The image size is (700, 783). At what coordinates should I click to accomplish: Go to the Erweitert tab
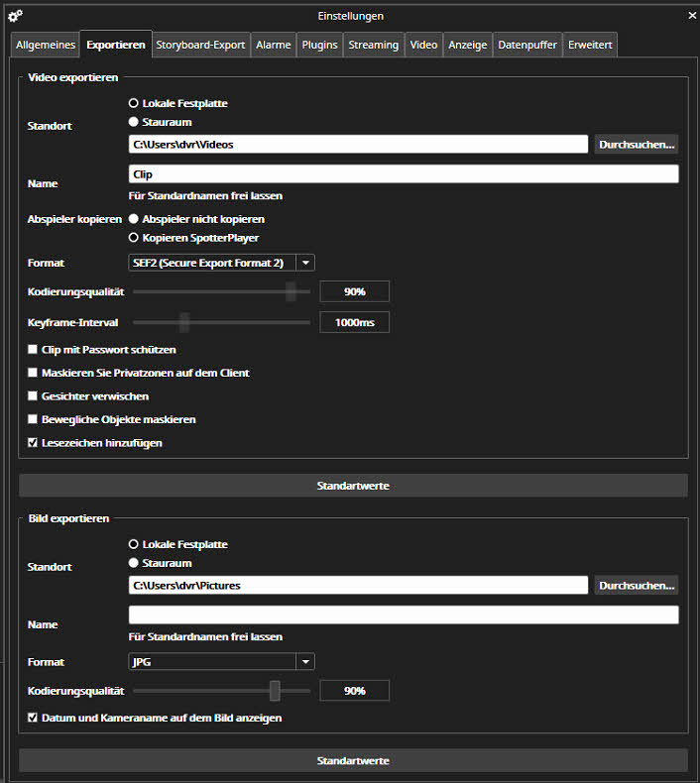pos(591,45)
